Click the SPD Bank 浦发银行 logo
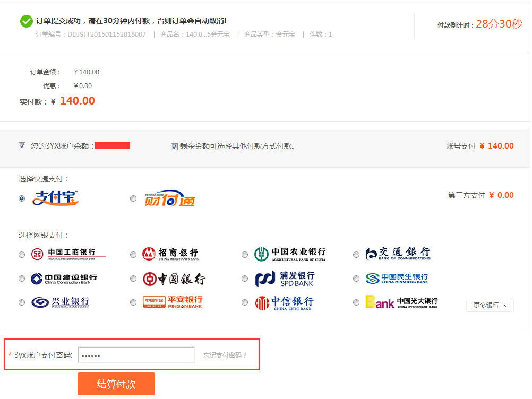Screen dimensions: 532x399 click(285, 279)
